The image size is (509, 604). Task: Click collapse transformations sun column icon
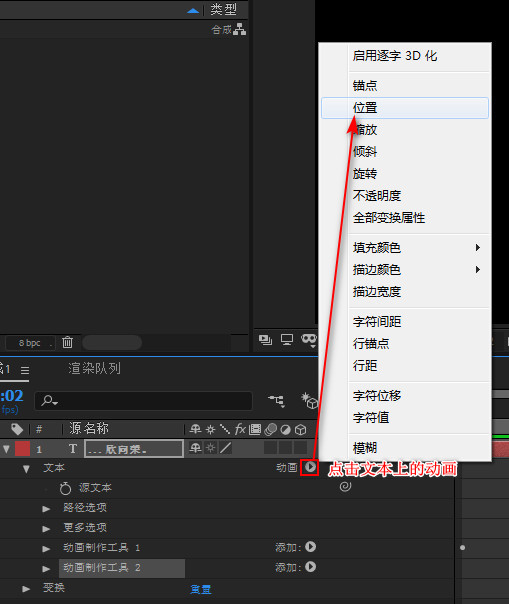coord(210,429)
